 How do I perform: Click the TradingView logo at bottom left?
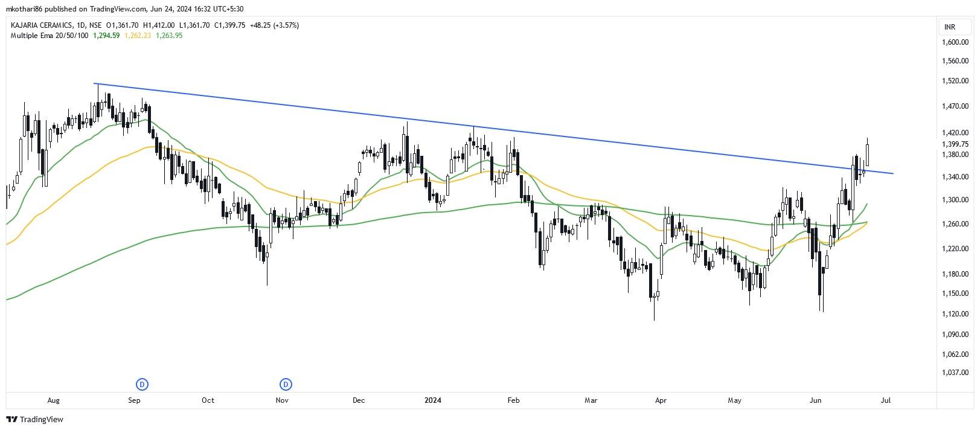[x=35, y=419]
